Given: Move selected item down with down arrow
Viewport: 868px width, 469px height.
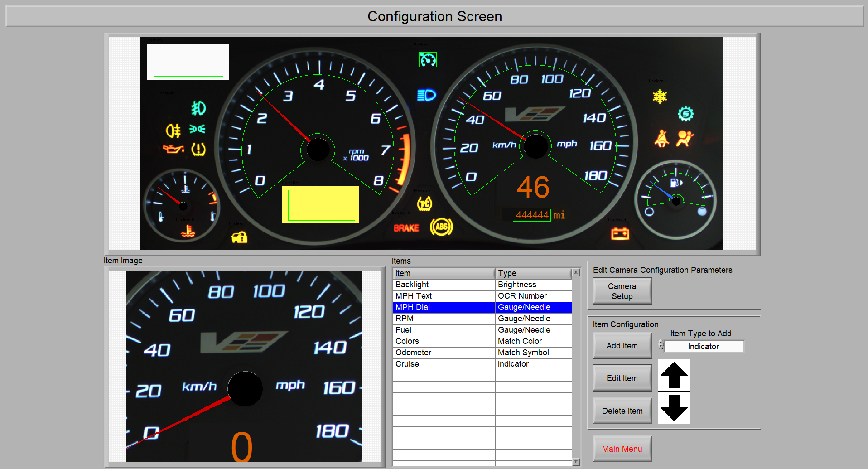Looking at the screenshot, I should [674, 407].
